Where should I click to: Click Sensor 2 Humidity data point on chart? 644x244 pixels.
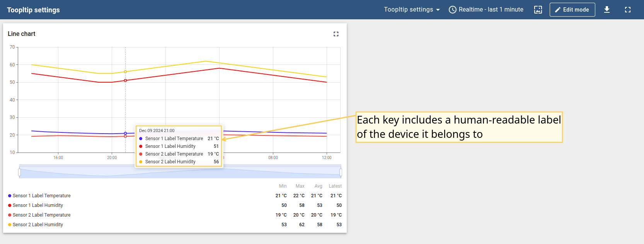(125, 72)
